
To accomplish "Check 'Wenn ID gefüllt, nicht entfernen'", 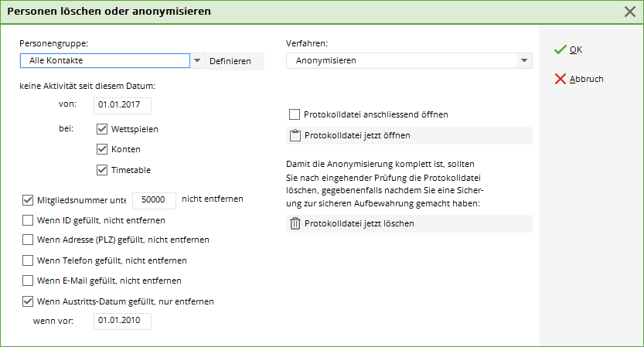I will click(29, 219).
